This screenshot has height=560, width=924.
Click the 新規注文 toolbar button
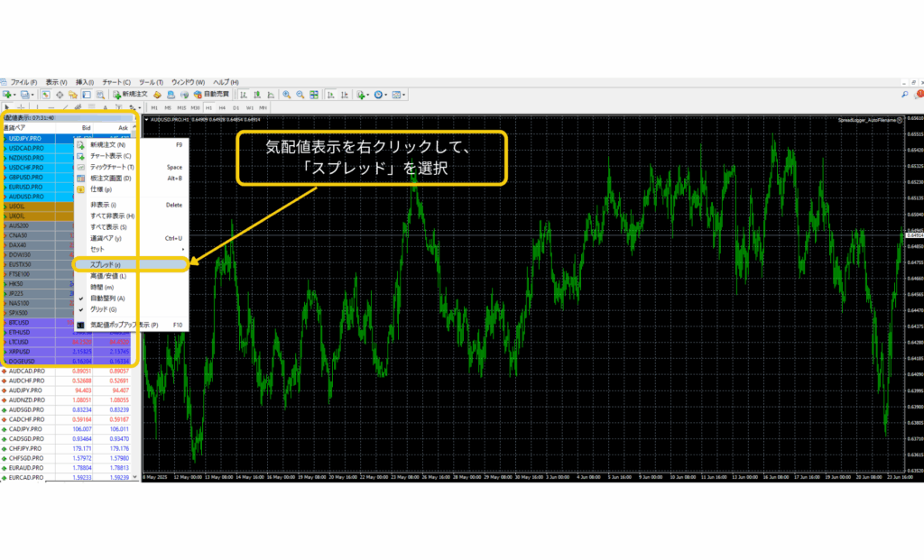coord(129,94)
